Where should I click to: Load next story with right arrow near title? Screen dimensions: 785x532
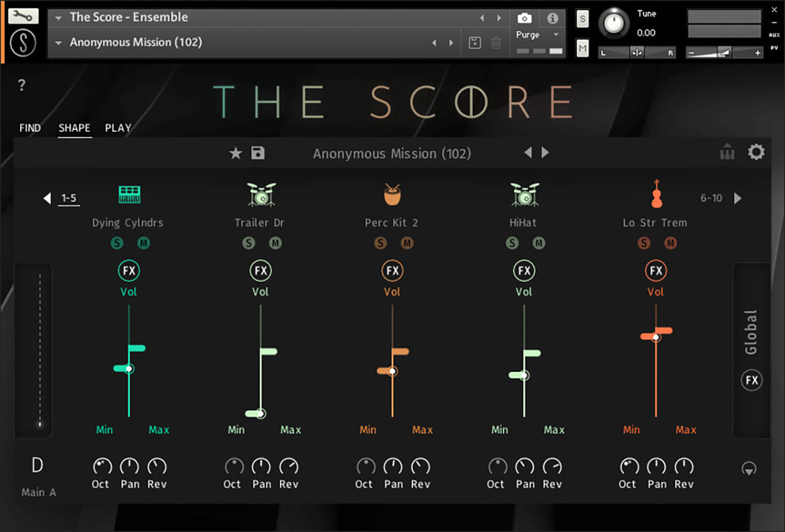click(545, 153)
